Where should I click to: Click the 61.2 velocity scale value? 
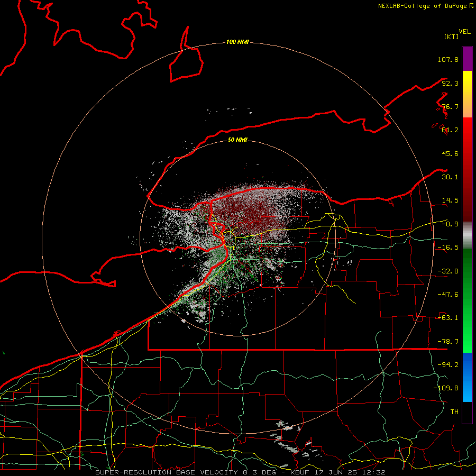click(x=450, y=130)
